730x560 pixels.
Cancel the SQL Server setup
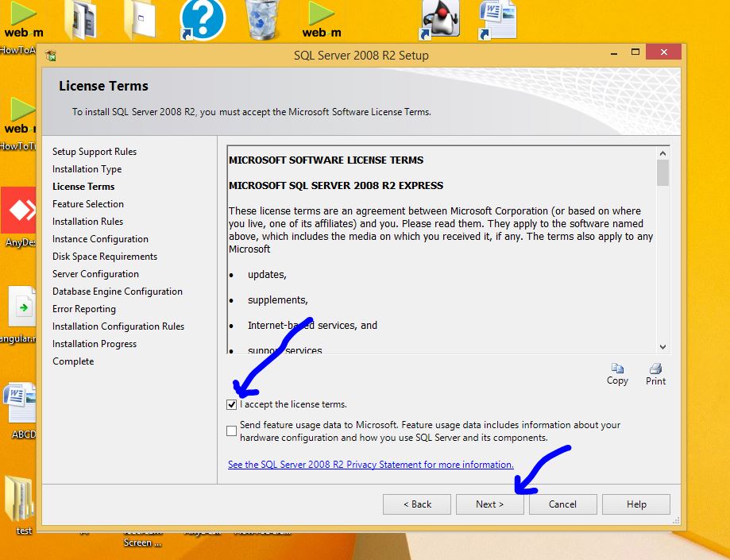point(562,504)
